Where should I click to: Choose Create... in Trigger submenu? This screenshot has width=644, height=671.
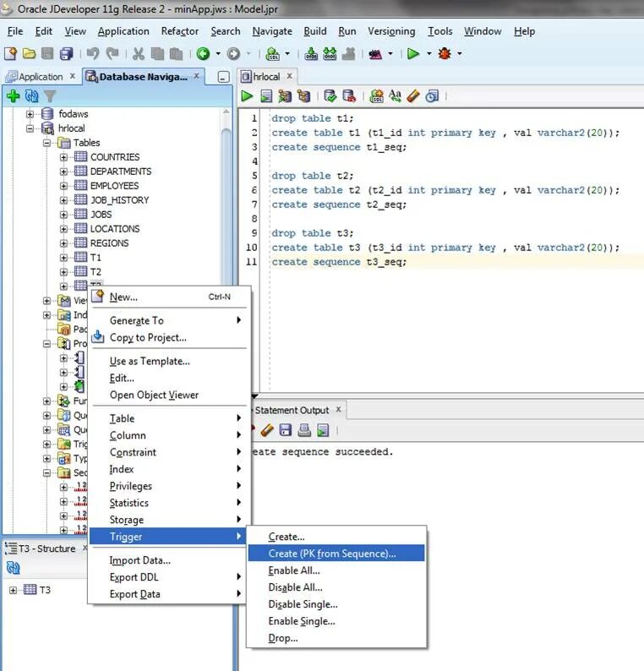pyautogui.click(x=336, y=537)
